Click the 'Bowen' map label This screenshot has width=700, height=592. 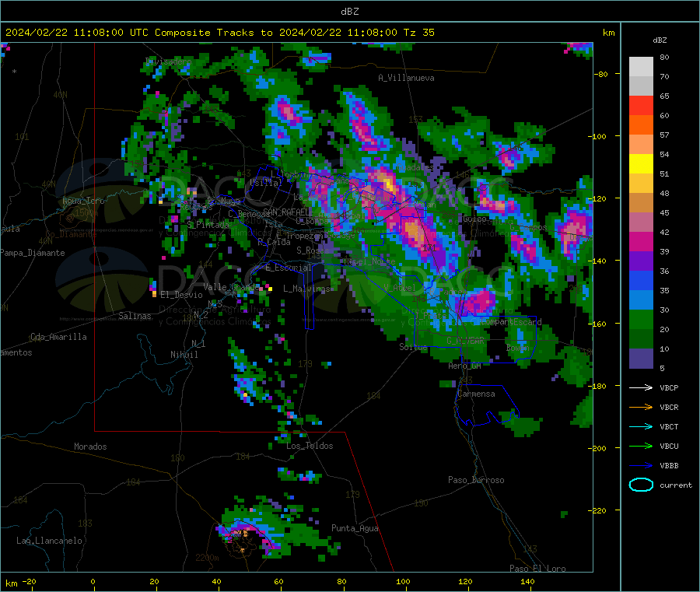(517, 347)
